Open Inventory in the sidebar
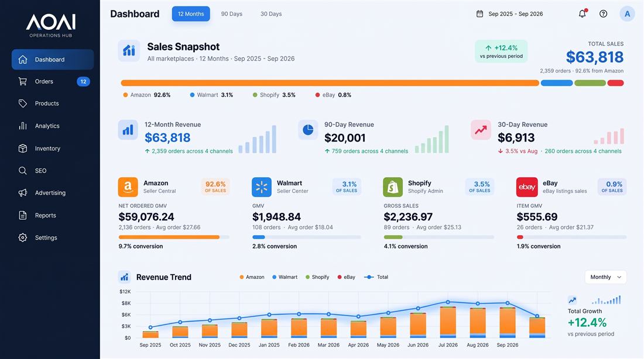644x359 pixels. 53,148
